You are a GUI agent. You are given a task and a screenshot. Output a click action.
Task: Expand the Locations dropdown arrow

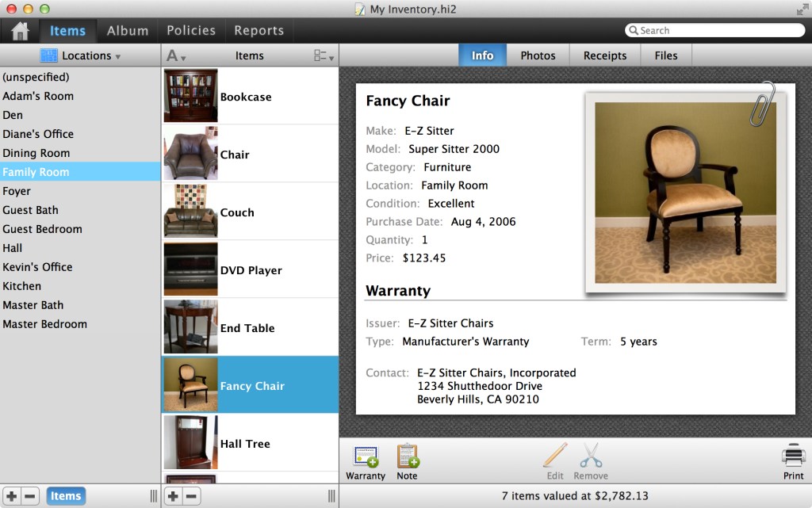point(118,56)
